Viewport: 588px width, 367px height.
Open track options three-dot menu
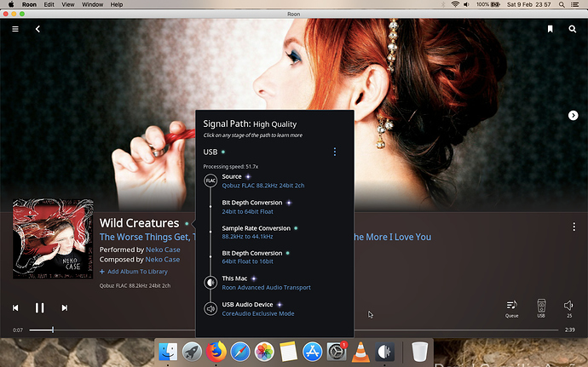click(x=574, y=227)
